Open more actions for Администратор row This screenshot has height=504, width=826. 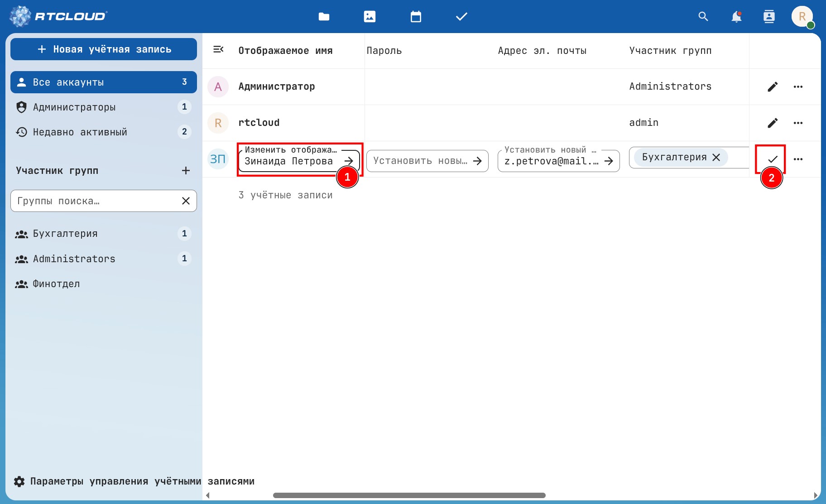point(798,86)
